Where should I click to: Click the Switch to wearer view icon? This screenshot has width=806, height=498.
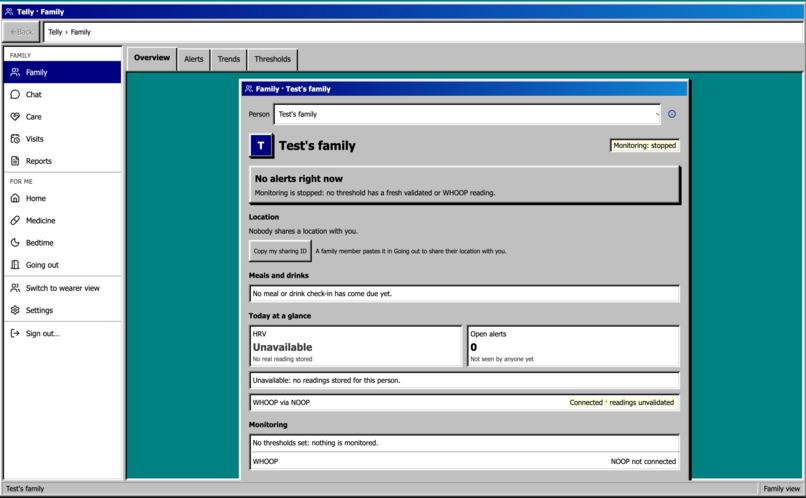(x=15, y=288)
